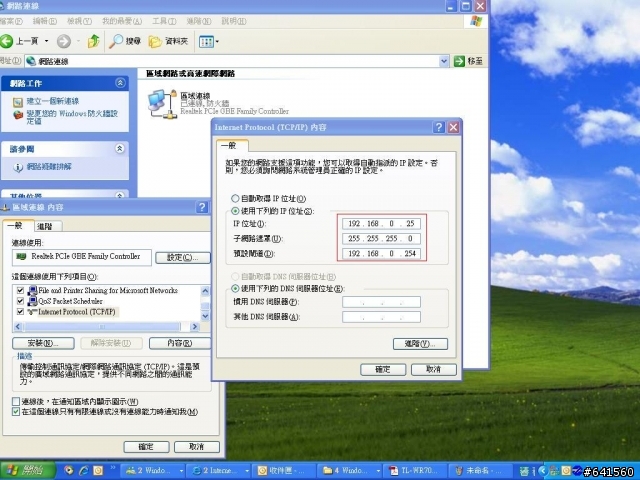Click the horizontal scrollbar in components list
The height and width of the screenshot is (480, 640).
102,327
